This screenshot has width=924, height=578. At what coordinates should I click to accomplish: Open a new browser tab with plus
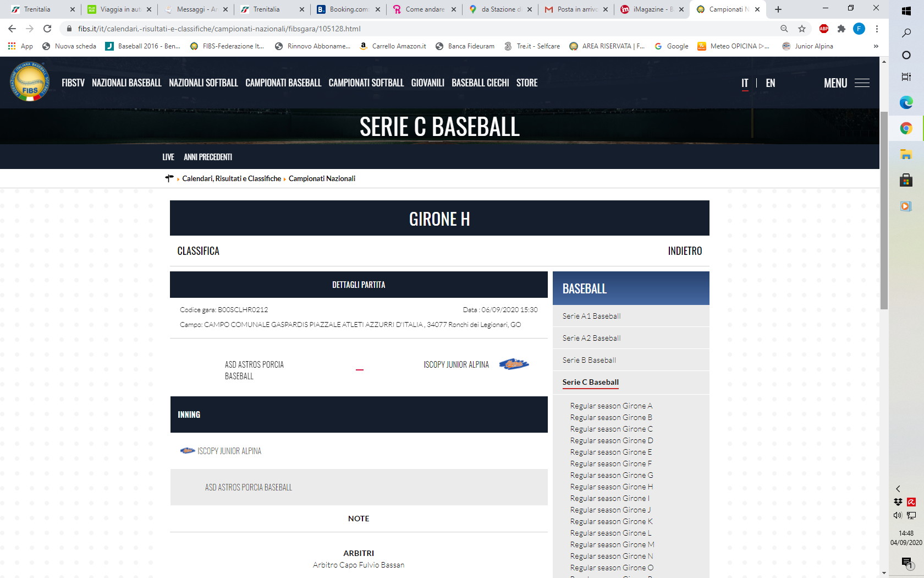(778, 9)
